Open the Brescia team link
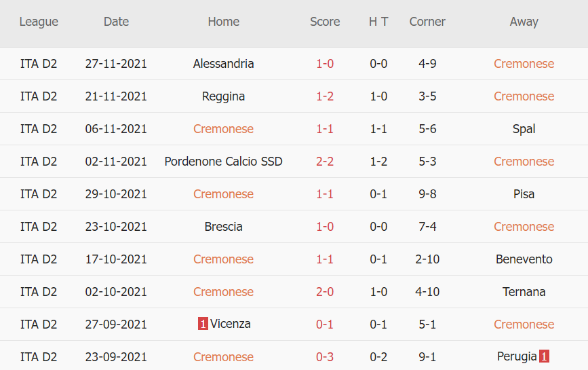 (223, 227)
